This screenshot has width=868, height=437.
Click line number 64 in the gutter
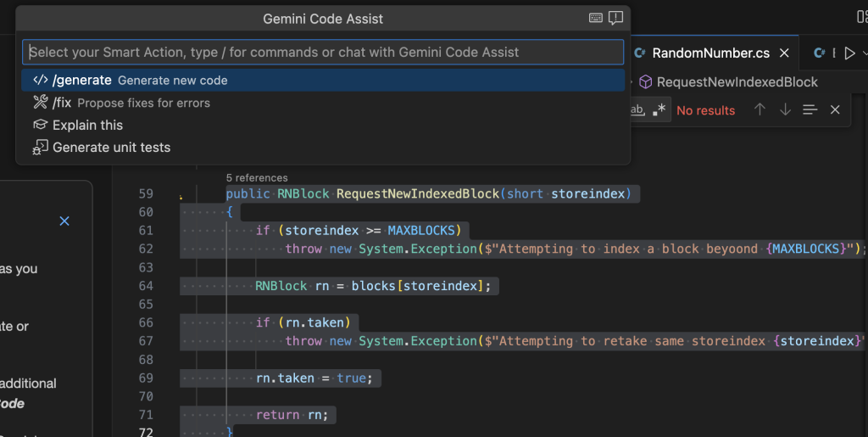tap(146, 286)
